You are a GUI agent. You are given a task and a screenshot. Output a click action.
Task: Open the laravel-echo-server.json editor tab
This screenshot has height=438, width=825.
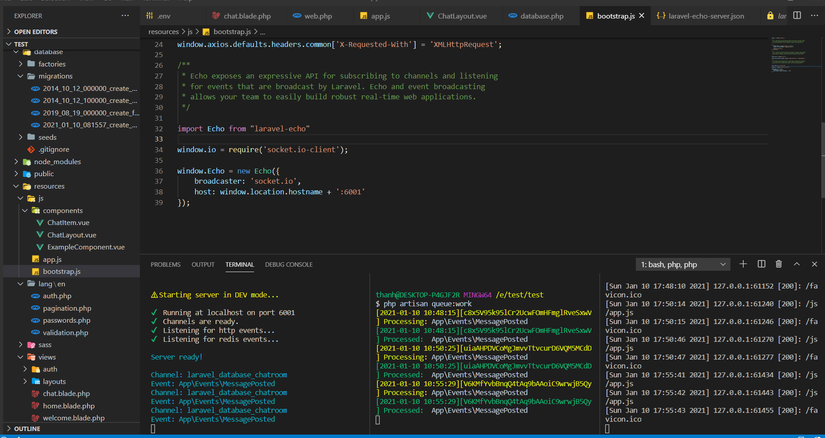(705, 17)
